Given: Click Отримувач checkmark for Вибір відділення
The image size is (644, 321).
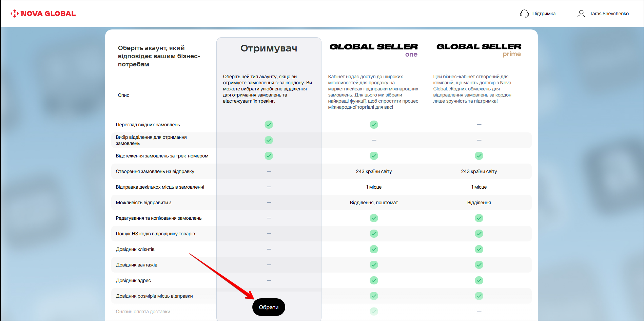Looking at the screenshot, I should click(x=269, y=140).
